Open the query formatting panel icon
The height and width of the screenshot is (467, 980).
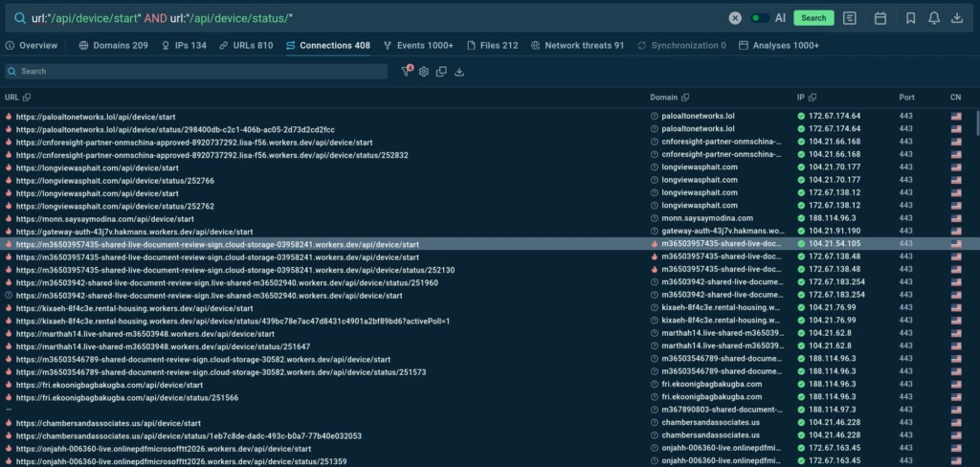pyautogui.click(x=850, y=18)
